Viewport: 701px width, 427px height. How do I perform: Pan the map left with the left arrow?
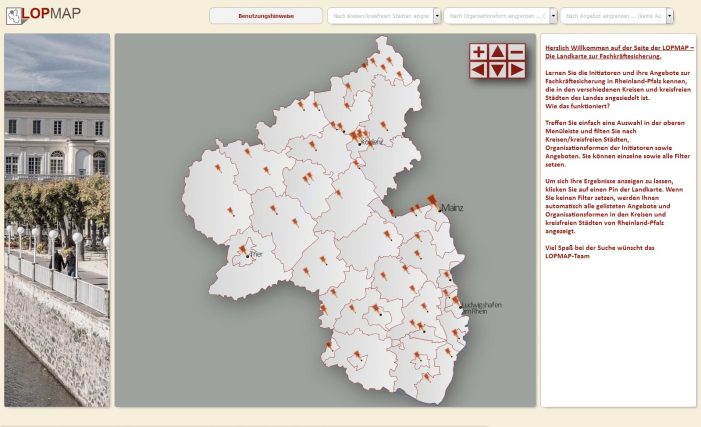pos(478,70)
